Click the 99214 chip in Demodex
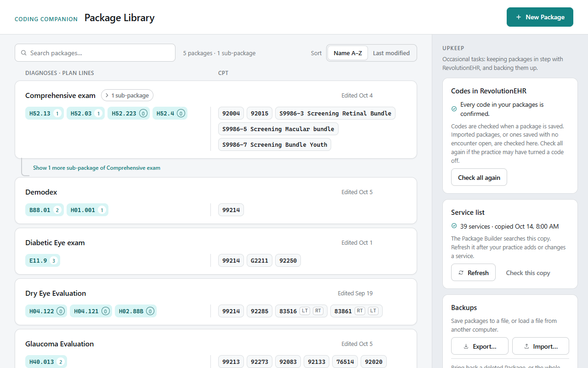The width and height of the screenshot is (588, 368). (x=231, y=210)
